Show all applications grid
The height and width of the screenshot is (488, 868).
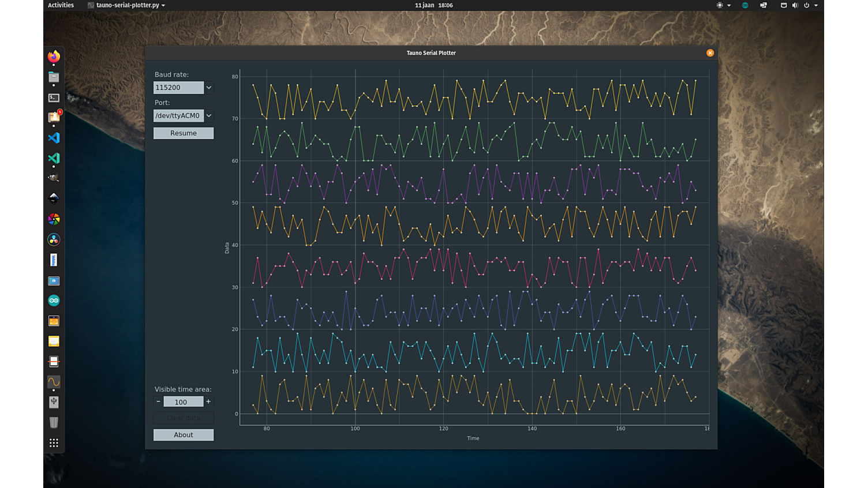[54, 443]
